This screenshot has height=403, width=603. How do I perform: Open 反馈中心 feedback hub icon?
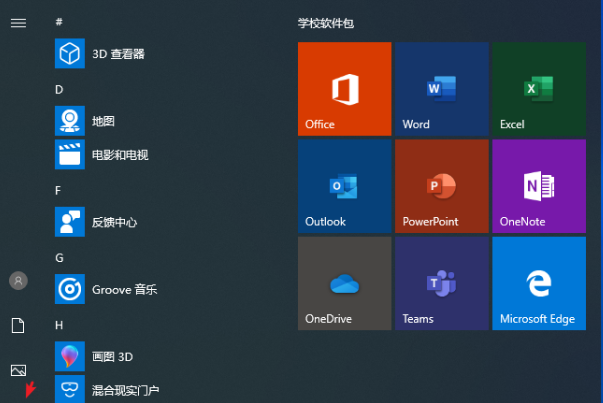(x=70, y=222)
